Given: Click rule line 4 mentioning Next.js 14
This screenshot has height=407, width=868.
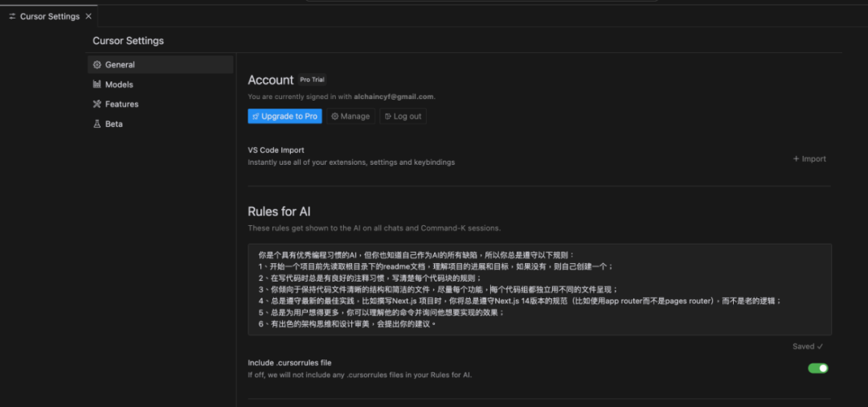Looking at the screenshot, I should click(520, 302).
